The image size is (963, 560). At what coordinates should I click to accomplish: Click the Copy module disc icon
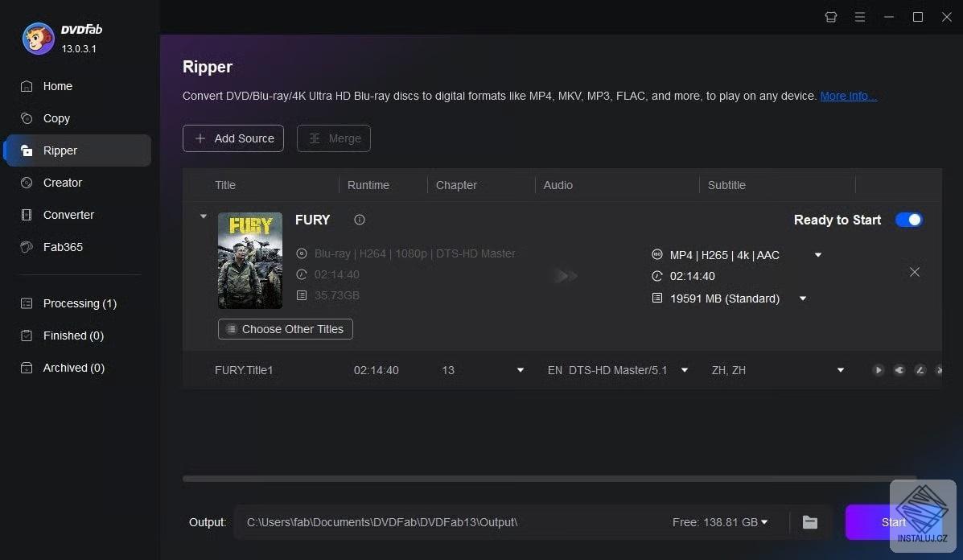click(x=27, y=118)
